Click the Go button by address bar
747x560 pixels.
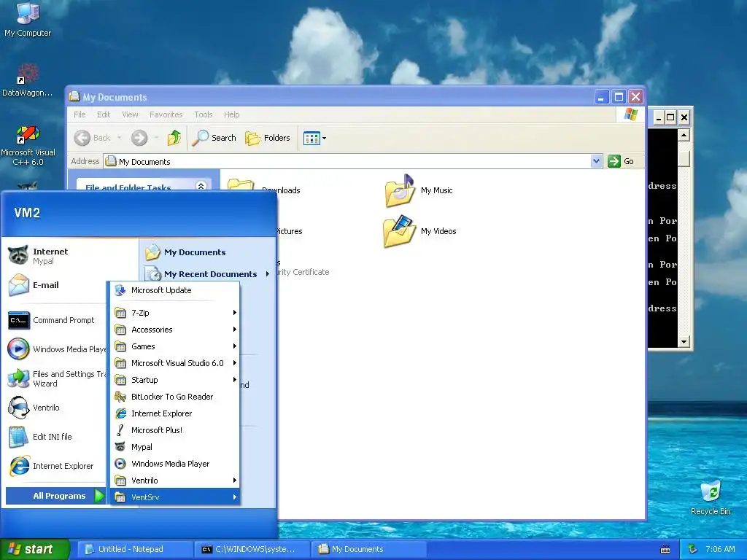(621, 161)
